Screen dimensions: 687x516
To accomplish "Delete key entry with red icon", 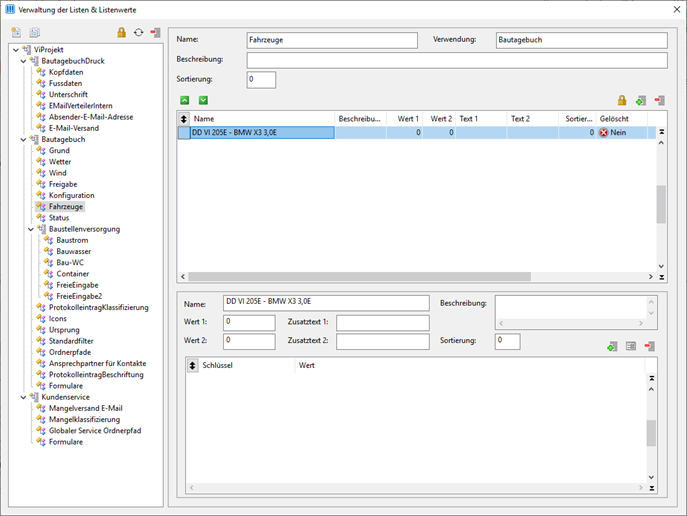I will click(x=649, y=346).
